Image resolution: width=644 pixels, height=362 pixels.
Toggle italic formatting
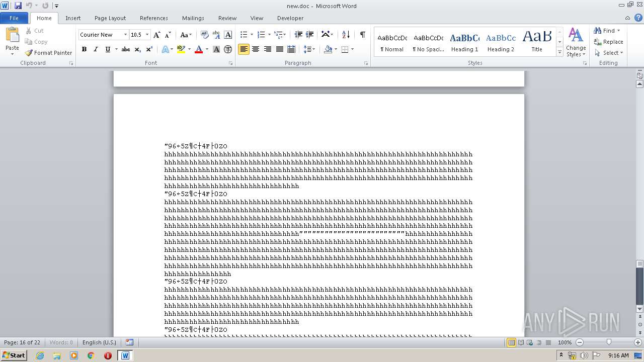coord(96,49)
